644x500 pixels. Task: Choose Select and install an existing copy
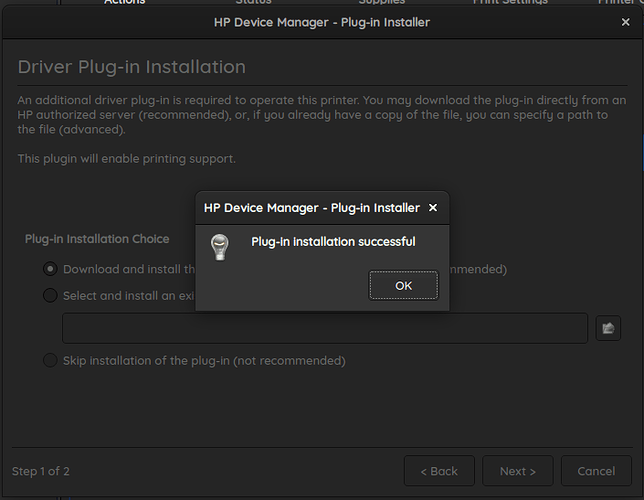tap(50, 295)
